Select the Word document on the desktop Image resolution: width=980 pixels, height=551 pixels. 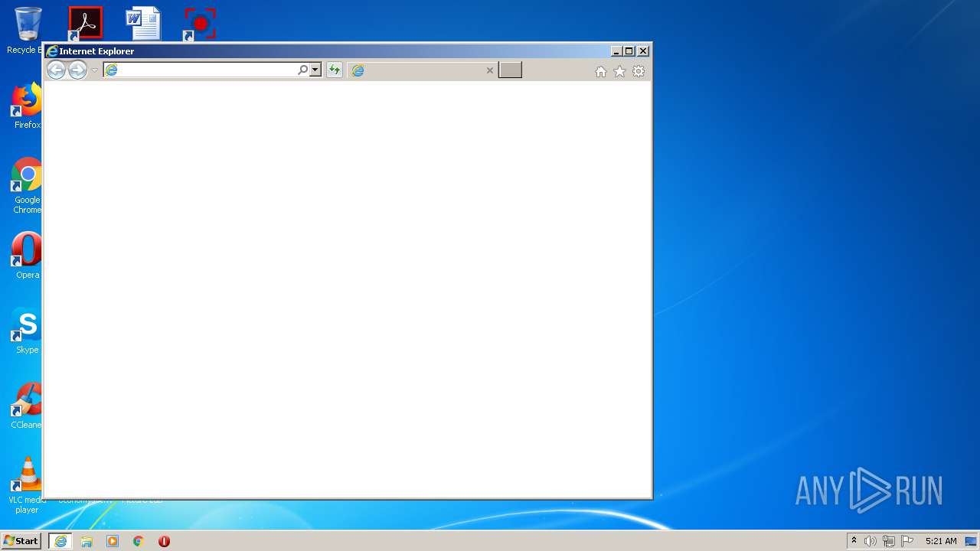143,24
